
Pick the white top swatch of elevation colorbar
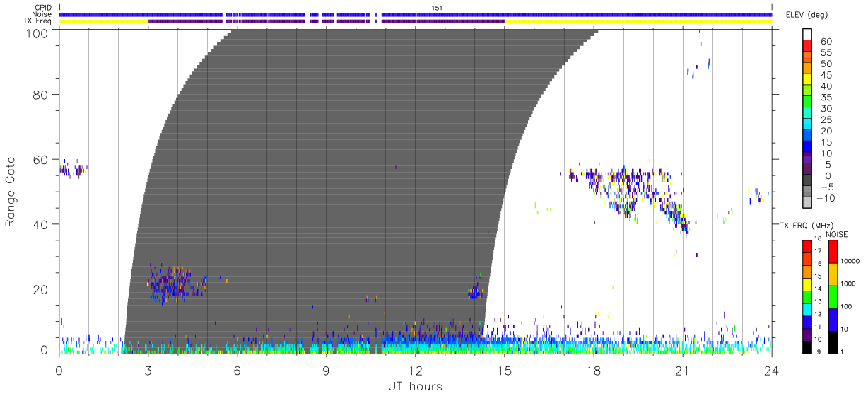click(x=808, y=35)
